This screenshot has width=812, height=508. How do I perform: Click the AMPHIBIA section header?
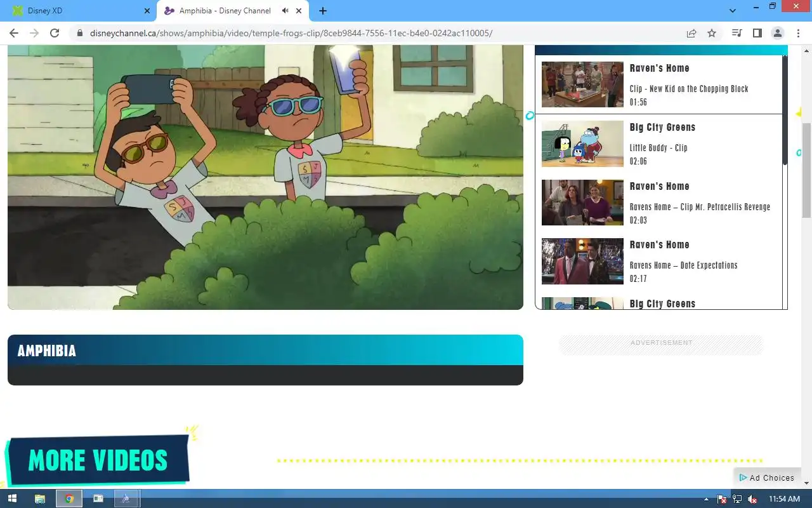point(265,350)
